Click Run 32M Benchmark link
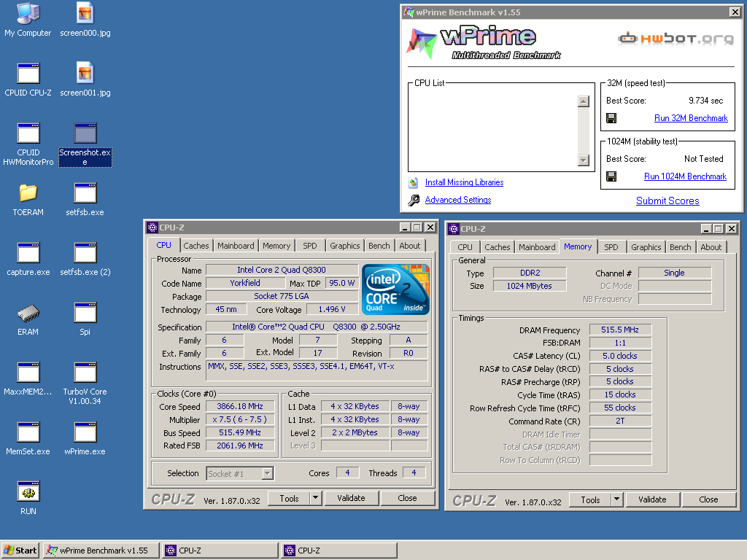Image resolution: width=747 pixels, height=560 pixels. point(691,118)
